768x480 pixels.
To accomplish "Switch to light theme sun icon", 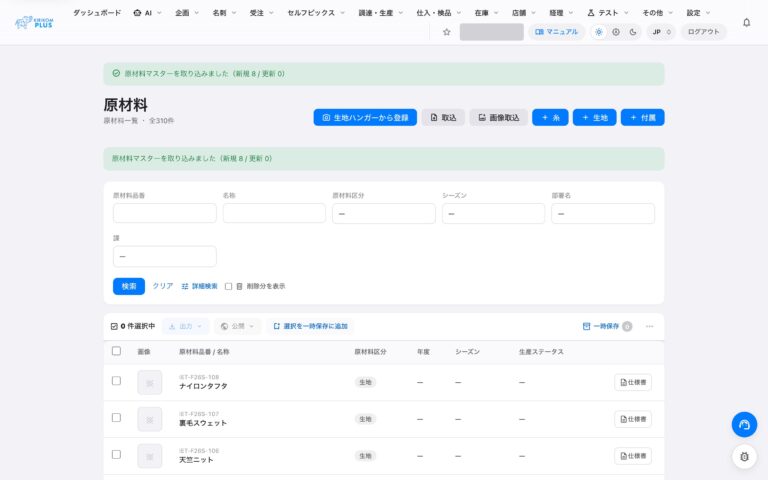I will point(599,32).
